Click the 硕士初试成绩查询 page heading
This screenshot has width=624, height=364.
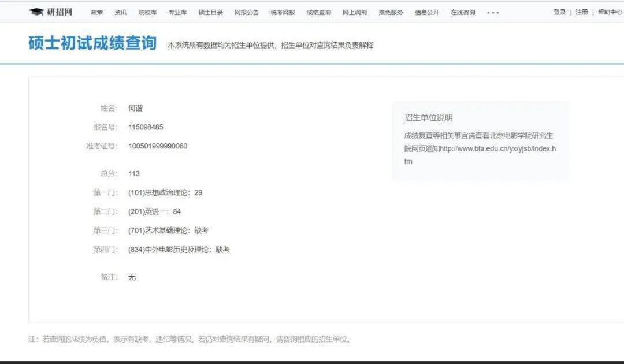(x=92, y=43)
